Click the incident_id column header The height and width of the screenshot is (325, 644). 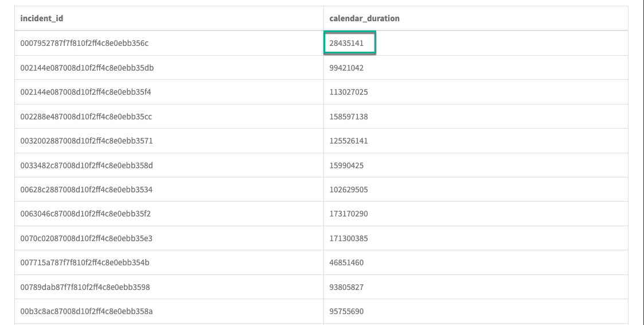pyautogui.click(x=42, y=18)
